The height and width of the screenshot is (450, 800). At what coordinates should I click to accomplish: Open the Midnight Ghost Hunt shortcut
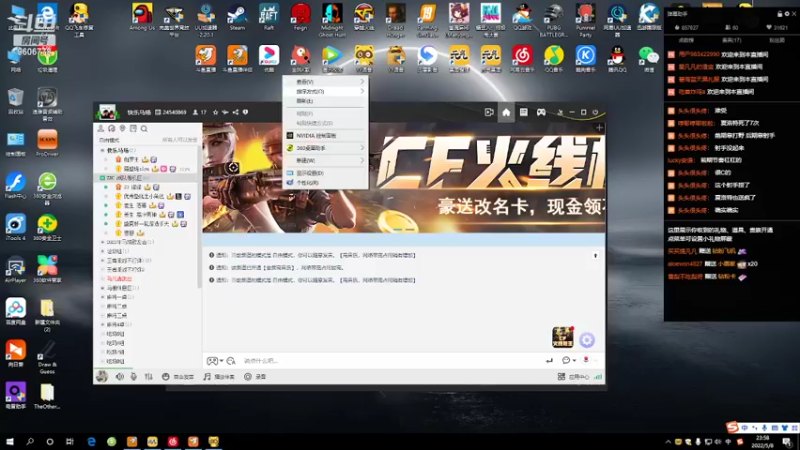click(x=332, y=20)
